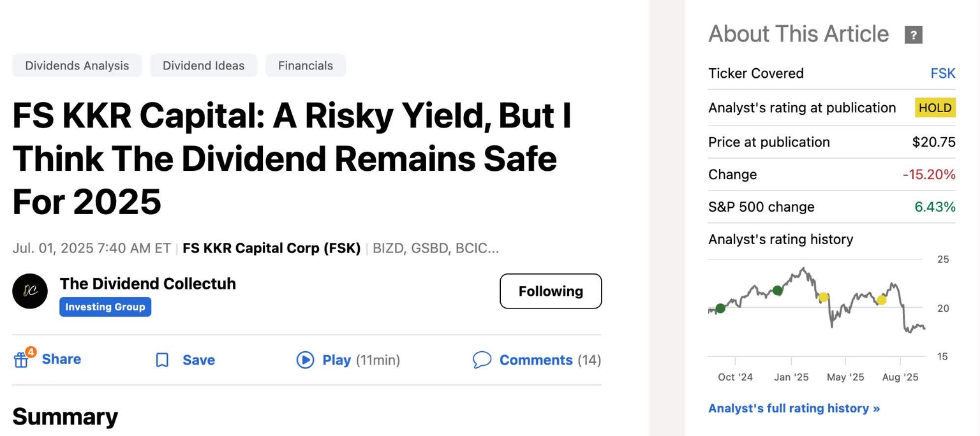
Task: Select the Dividend Ideas tag
Action: pyautogui.click(x=203, y=65)
